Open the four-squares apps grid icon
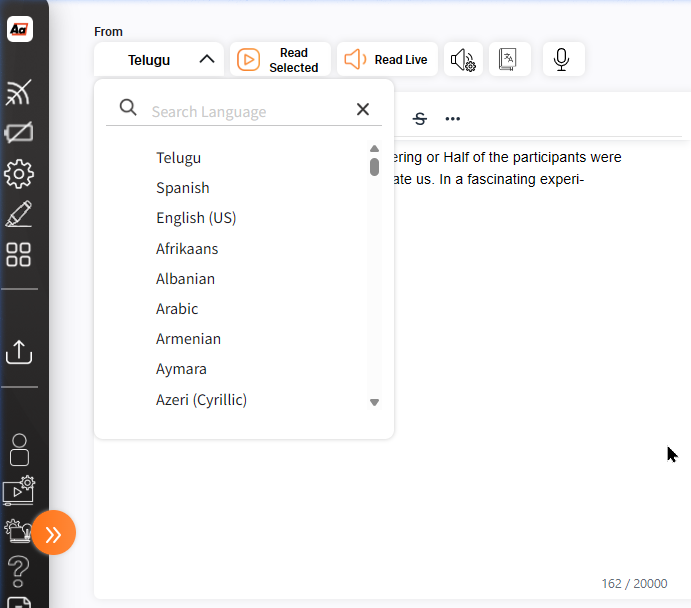691x608 pixels. [x=19, y=254]
